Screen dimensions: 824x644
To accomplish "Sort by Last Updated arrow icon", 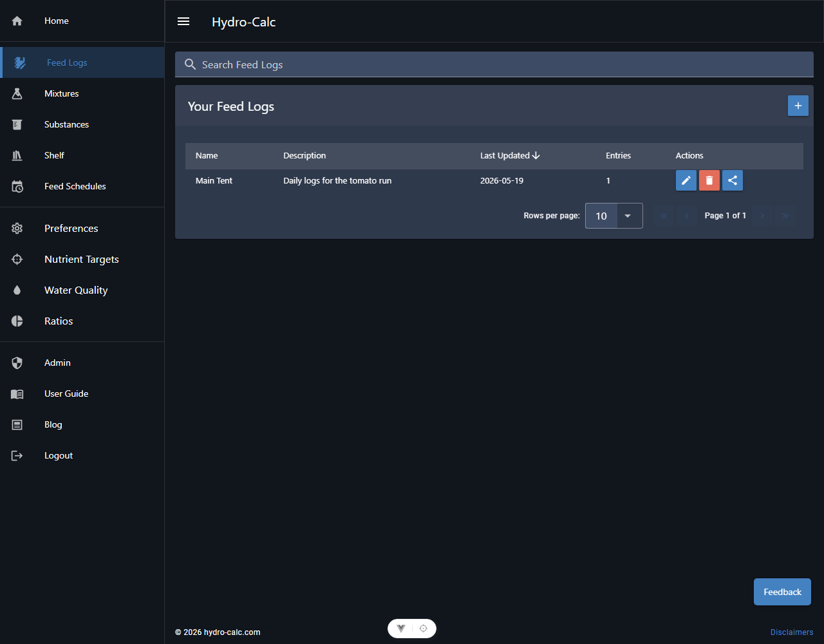I will pos(536,156).
